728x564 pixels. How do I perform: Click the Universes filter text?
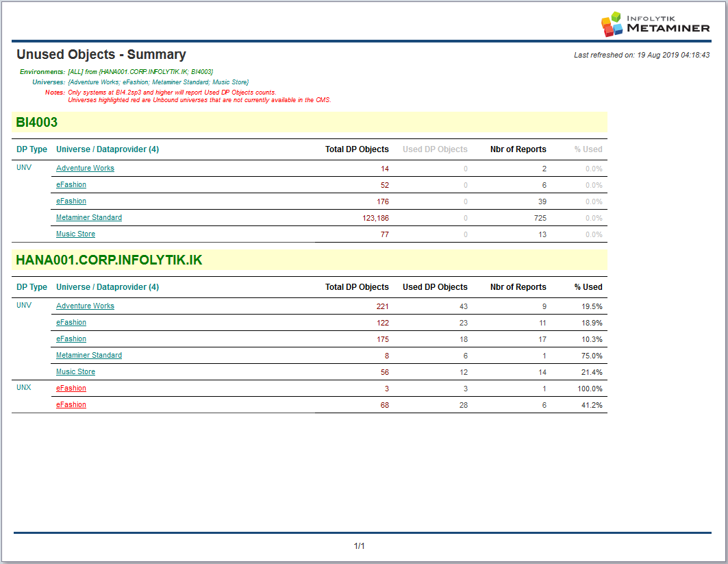pos(140,82)
